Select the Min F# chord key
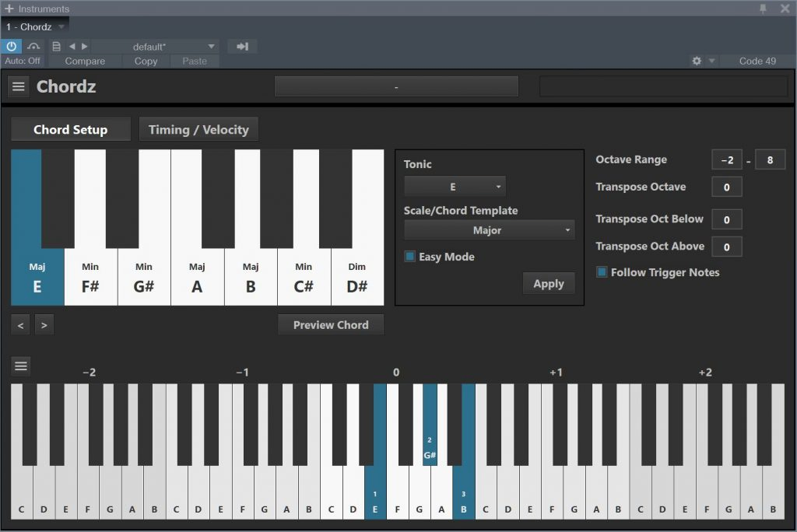The height and width of the screenshot is (532, 797). [90, 278]
